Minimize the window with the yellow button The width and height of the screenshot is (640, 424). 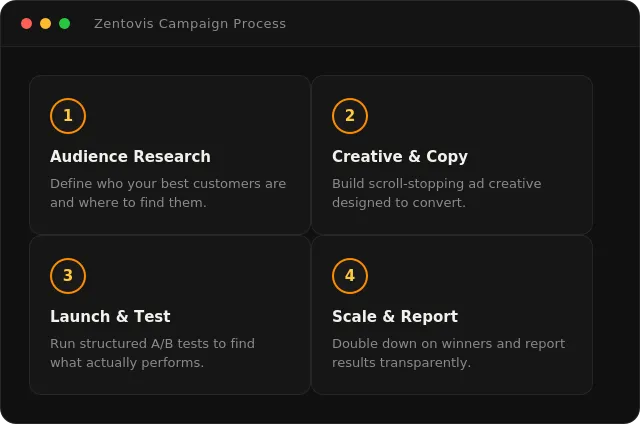[x=45, y=24]
